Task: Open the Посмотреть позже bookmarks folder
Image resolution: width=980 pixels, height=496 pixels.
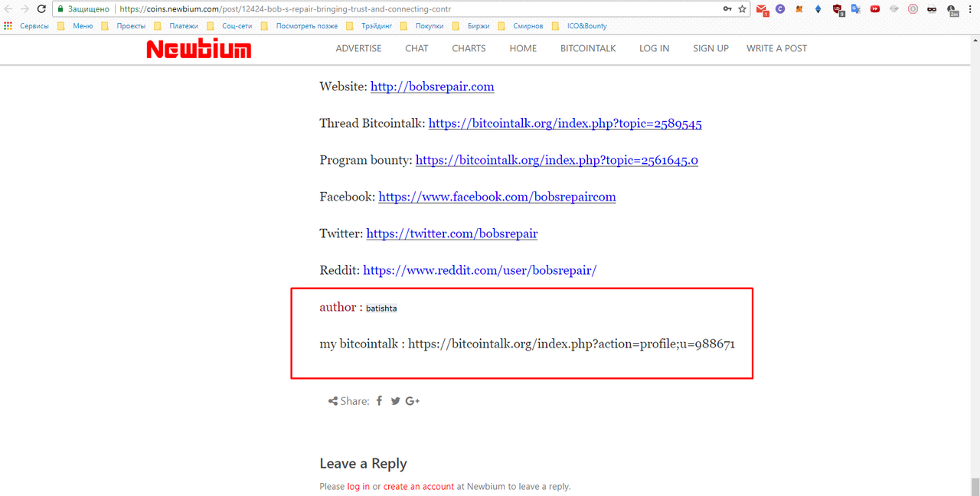Action: point(299,26)
